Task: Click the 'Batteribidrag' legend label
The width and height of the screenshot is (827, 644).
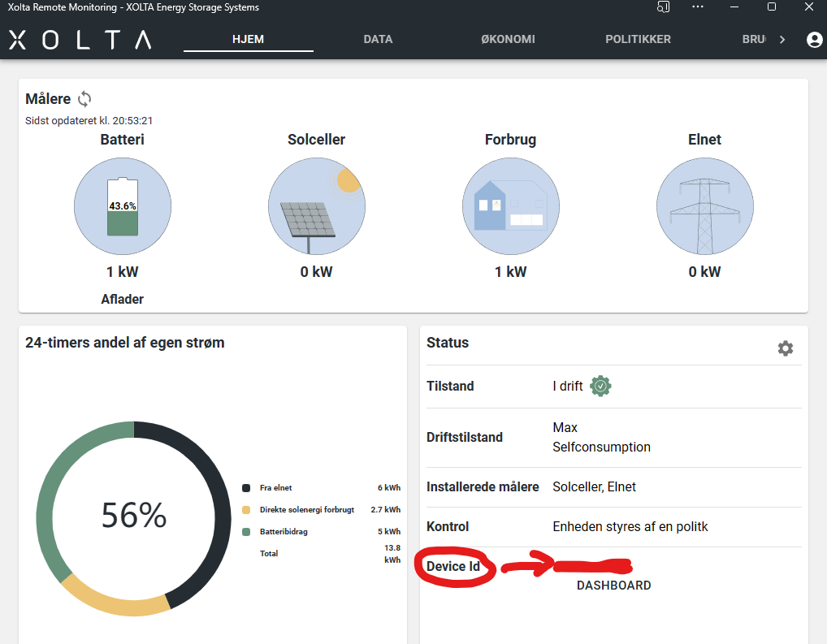Action: 284,532
